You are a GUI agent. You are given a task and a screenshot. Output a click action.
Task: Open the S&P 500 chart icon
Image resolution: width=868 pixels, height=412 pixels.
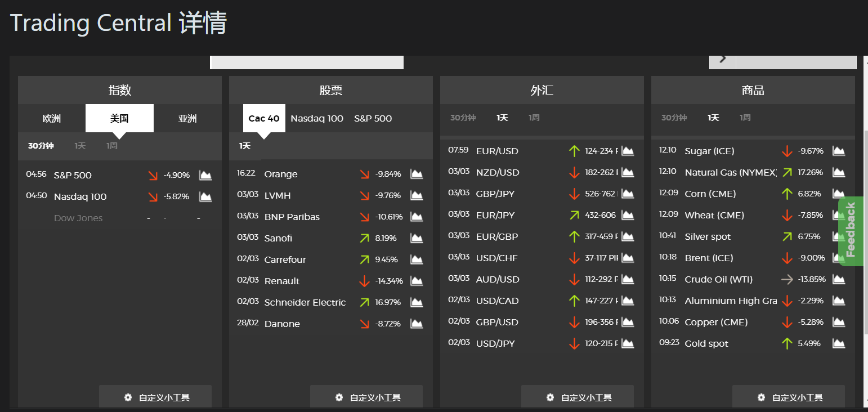click(x=205, y=175)
